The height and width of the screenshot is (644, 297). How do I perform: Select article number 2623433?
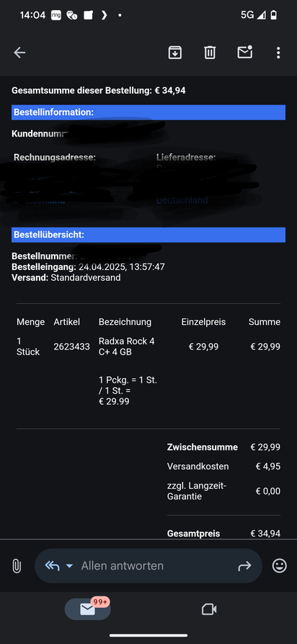click(72, 347)
